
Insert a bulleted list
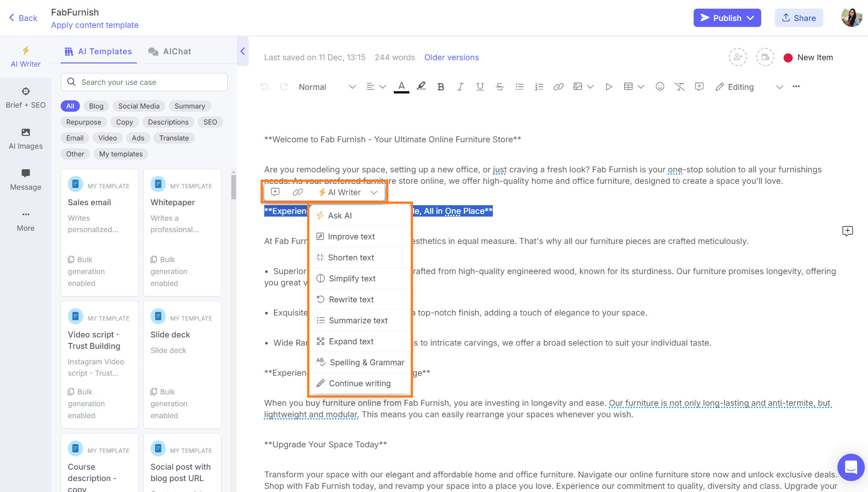coord(519,87)
